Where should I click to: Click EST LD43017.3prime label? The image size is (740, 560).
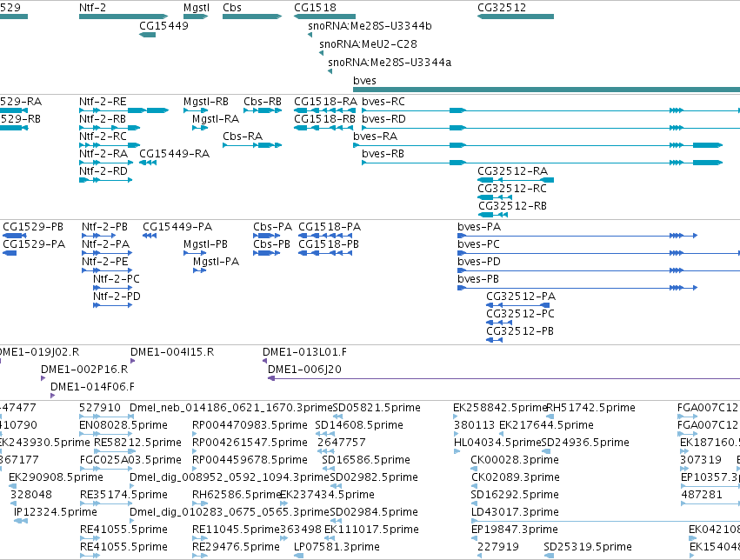tap(515, 512)
